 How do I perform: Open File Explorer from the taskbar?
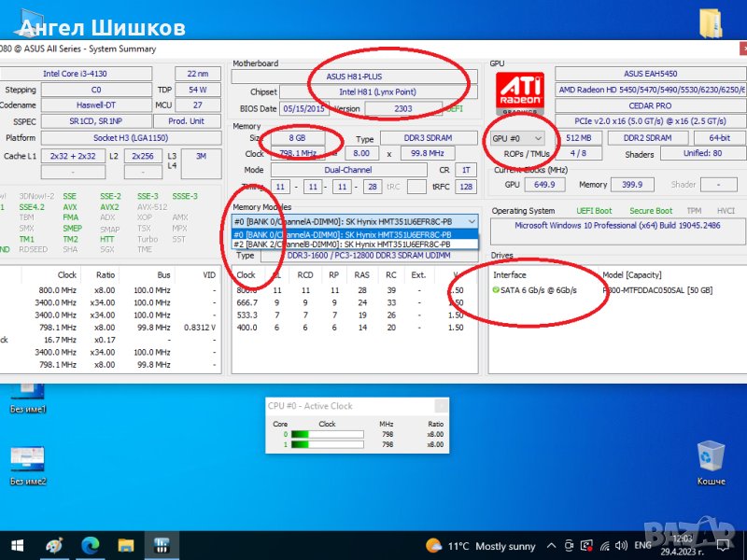[125, 544]
